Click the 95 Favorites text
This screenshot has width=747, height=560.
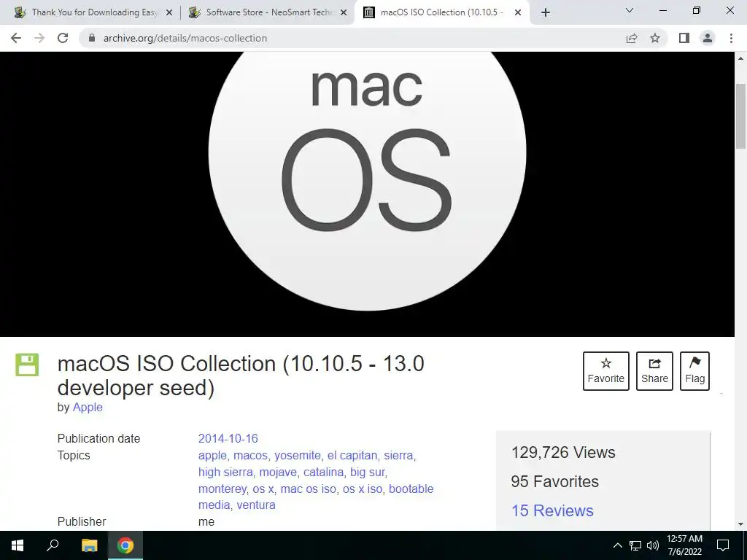point(554,481)
